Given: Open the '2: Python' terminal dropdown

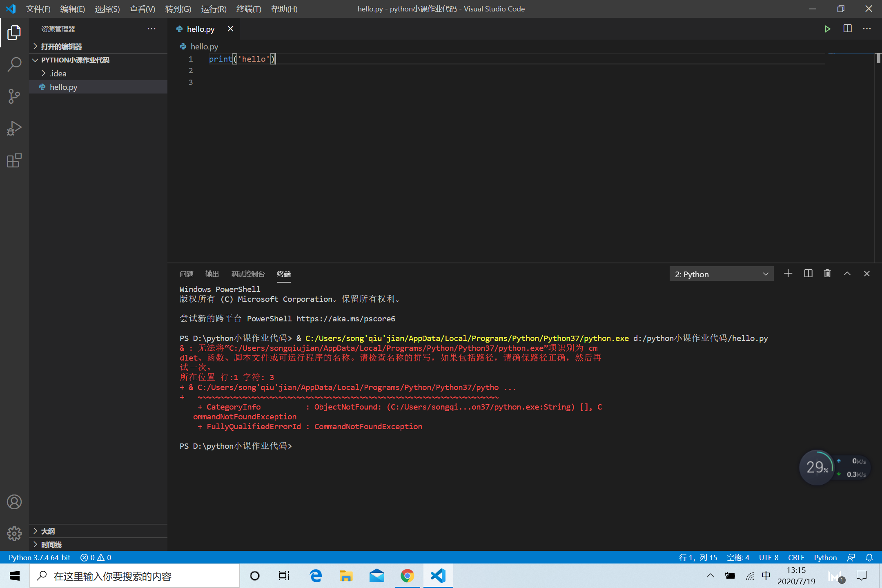Looking at the screenshot, I should coord(721,274).
